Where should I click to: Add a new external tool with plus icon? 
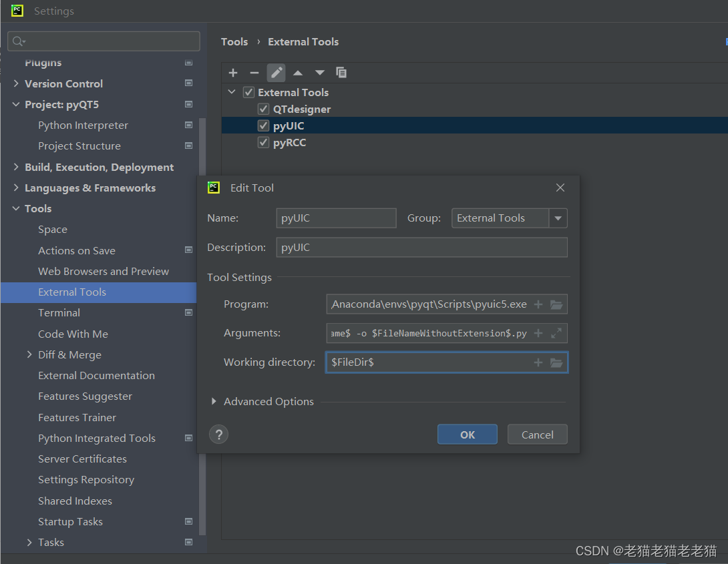pos(233,73)
